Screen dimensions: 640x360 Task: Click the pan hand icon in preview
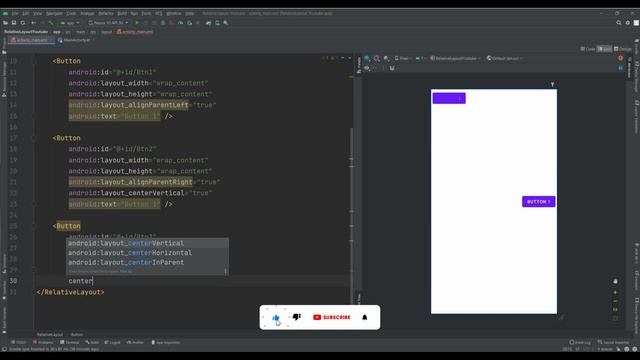pyautogui.click(x=615, y=281)
